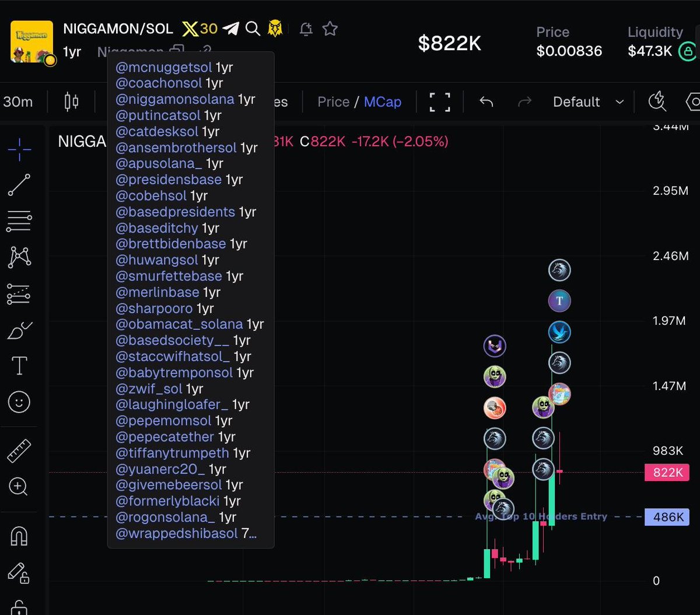700x615 pixels.
Task: Select the crosshair cursor tool
Action: click(19, 149)
